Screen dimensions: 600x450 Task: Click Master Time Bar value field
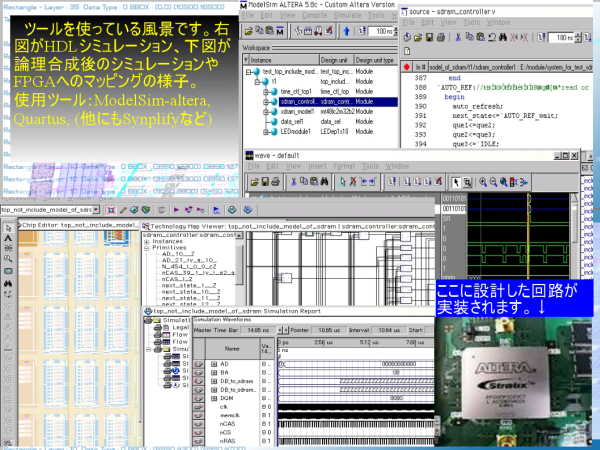click(258, 330)
